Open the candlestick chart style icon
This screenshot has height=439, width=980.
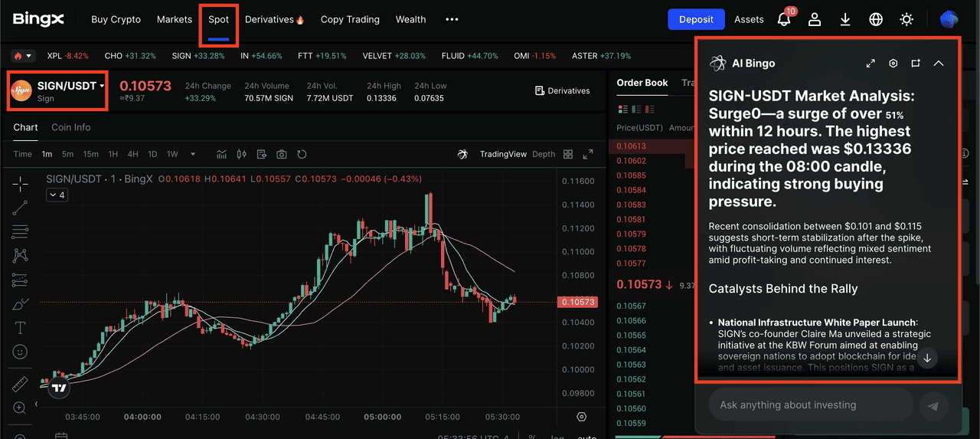coord(242,154)
